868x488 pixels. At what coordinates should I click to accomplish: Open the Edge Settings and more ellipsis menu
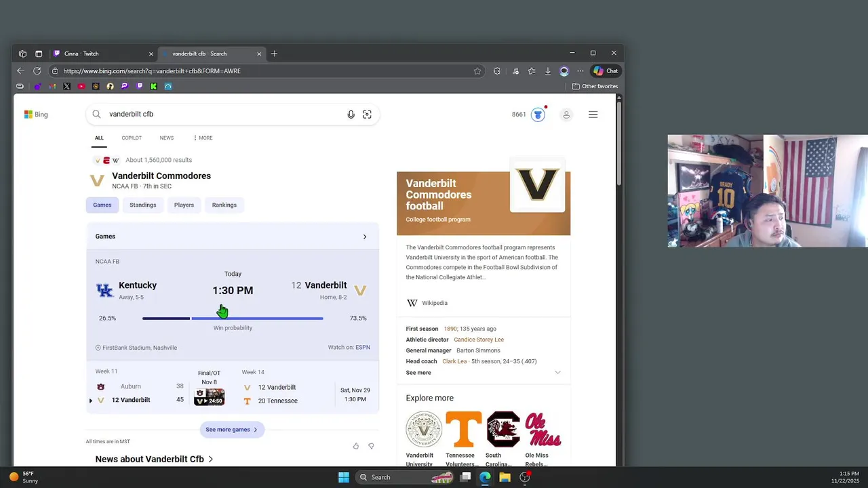(x=580, y=70)
